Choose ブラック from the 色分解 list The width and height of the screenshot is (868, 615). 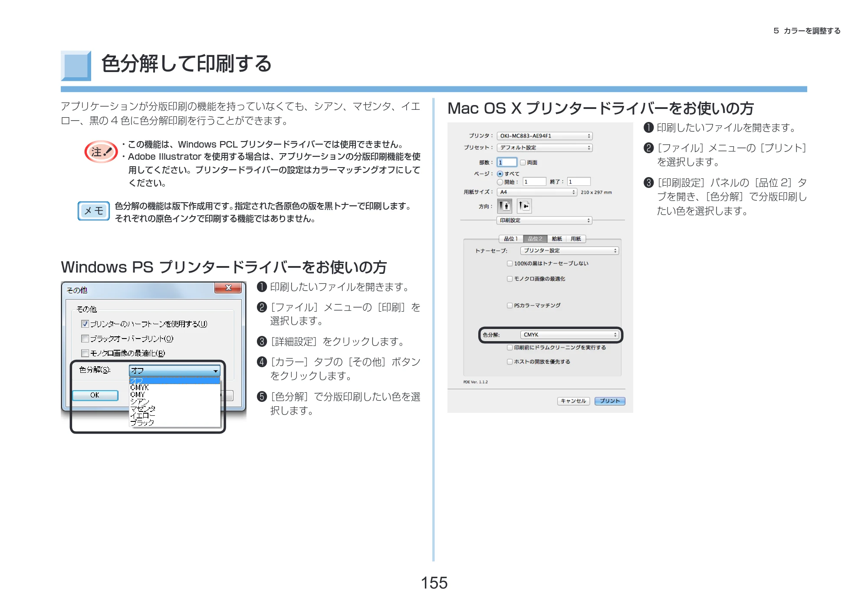tap(174, 422)
